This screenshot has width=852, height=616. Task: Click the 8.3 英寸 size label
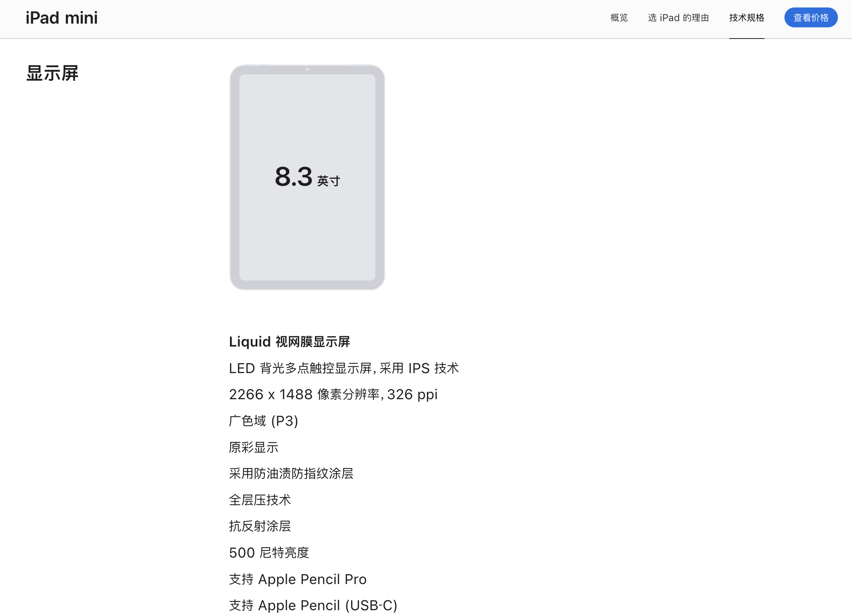(x=307, y=177)
